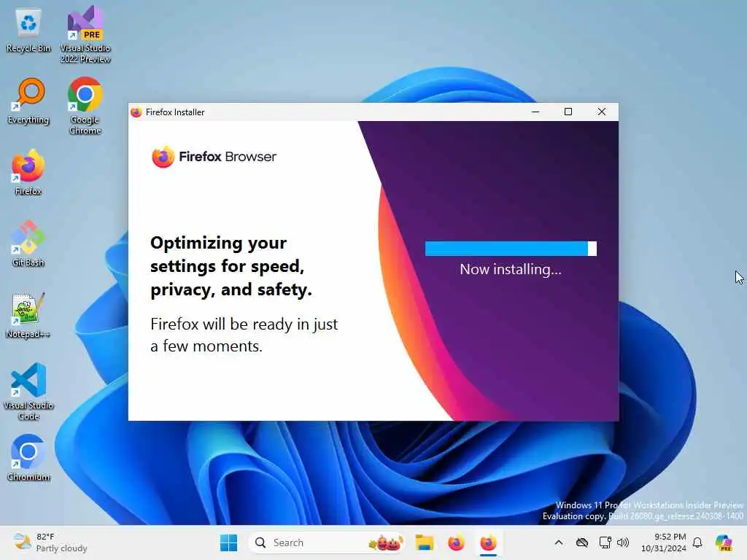Click the cloud sync tray icon
Image resolution: width=747 pixels, height=560 pixels.
pos(582,542)
